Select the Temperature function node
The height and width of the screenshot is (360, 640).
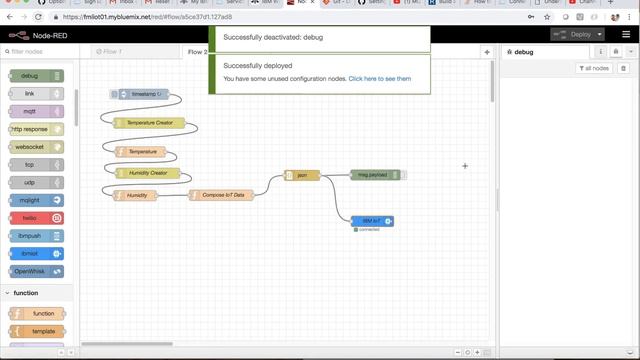pos(140,152)
